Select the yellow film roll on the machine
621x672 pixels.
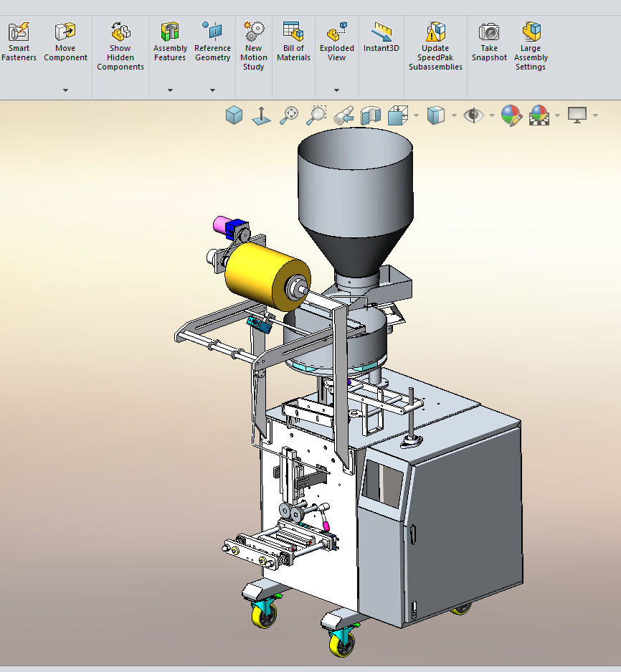tap(257, 273)
